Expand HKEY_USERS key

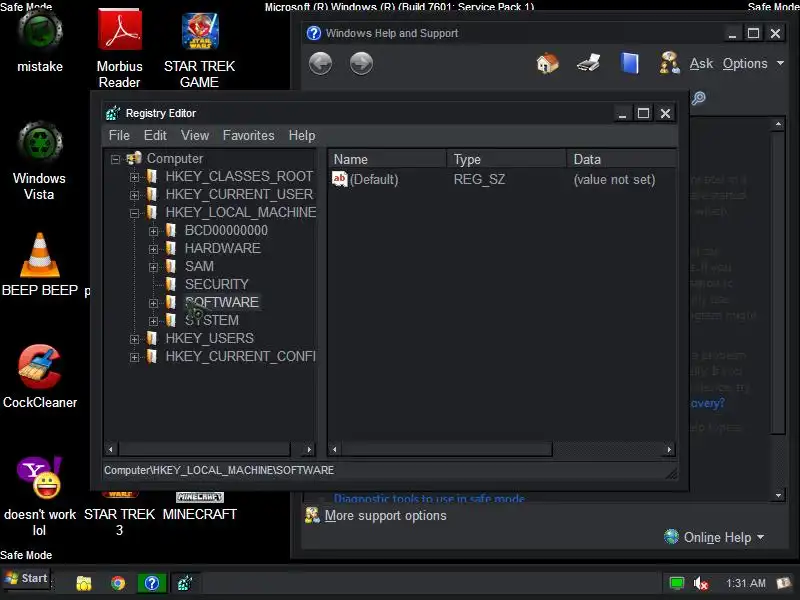click(x=134, y=339)
